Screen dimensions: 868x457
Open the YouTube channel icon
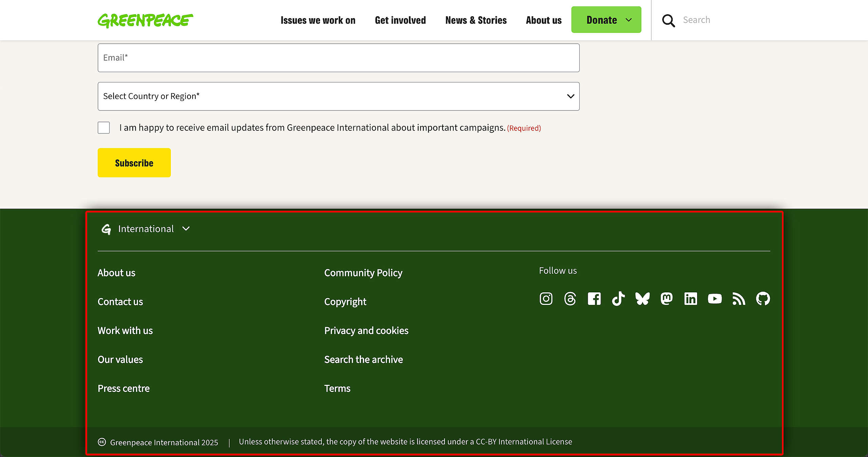coord(715,298)
